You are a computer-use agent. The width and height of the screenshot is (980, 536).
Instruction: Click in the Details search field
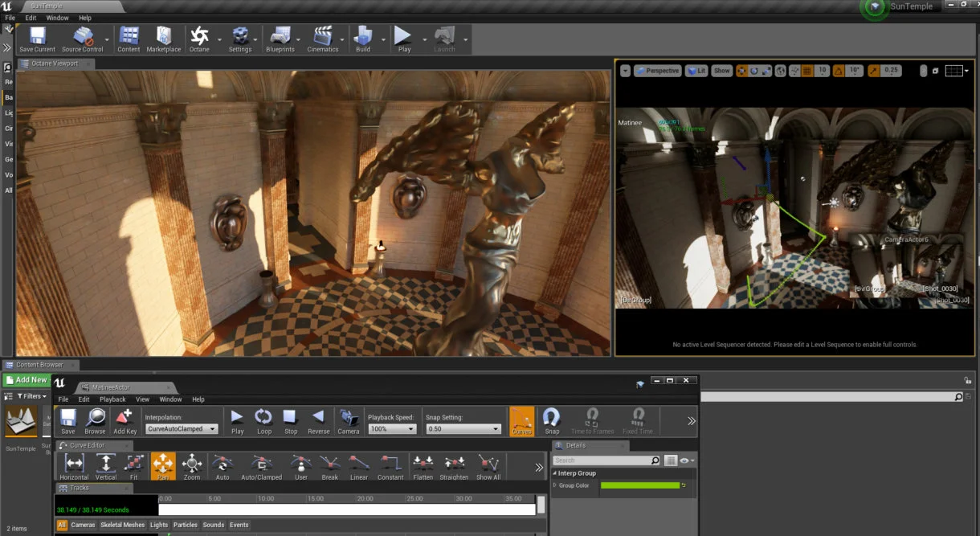pos(606,460)
